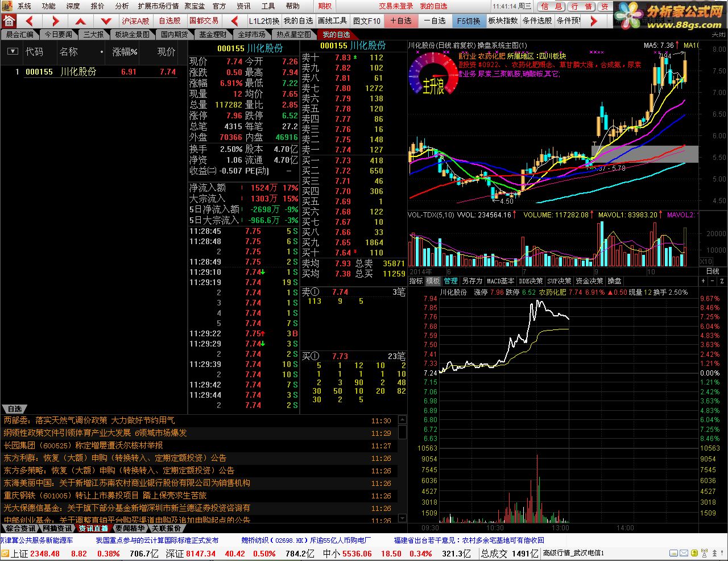Click 画线工具 toolbar button
This screenshot has width=728, height=561.
(332, 21)
